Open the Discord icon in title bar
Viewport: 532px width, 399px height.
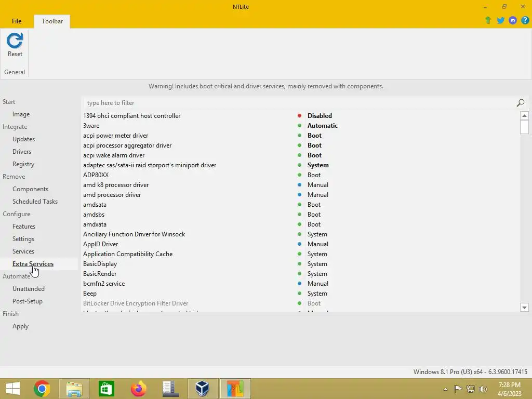513,20
